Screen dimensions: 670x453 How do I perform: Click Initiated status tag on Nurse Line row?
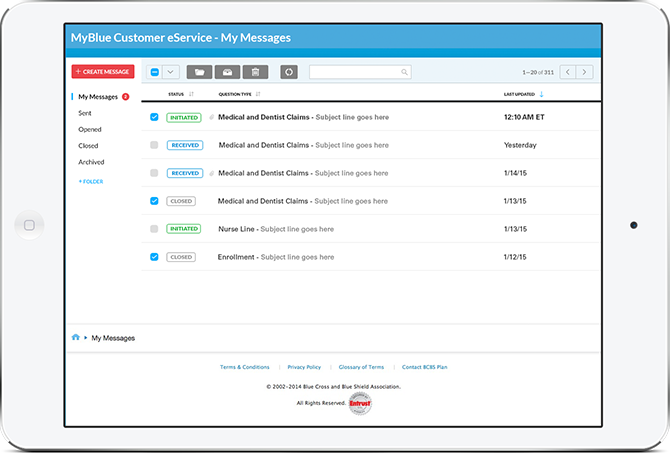[184, 229]
